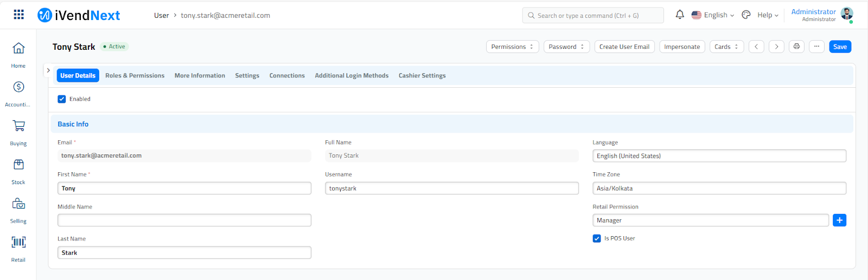Click the Impersonate button
Image resolution: width=868 pixels, height=280 pixels.
click(x=682, y=47)
